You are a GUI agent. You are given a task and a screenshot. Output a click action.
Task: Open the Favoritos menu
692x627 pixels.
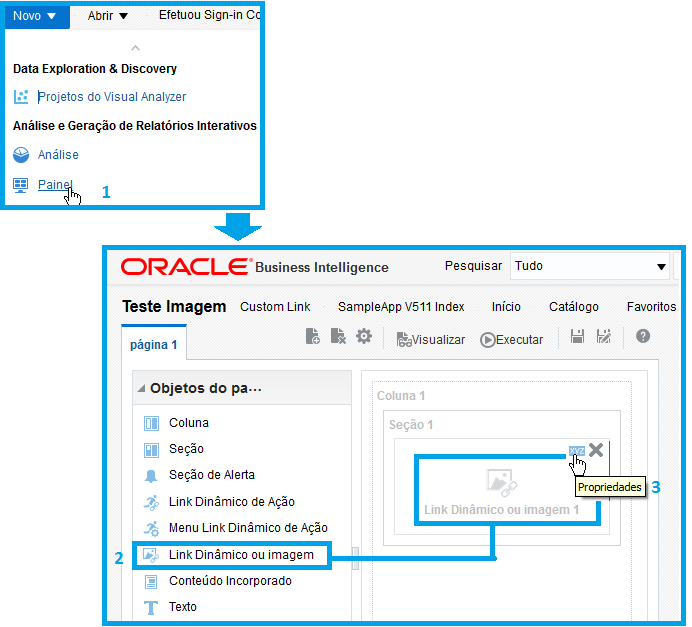[651, 307]
